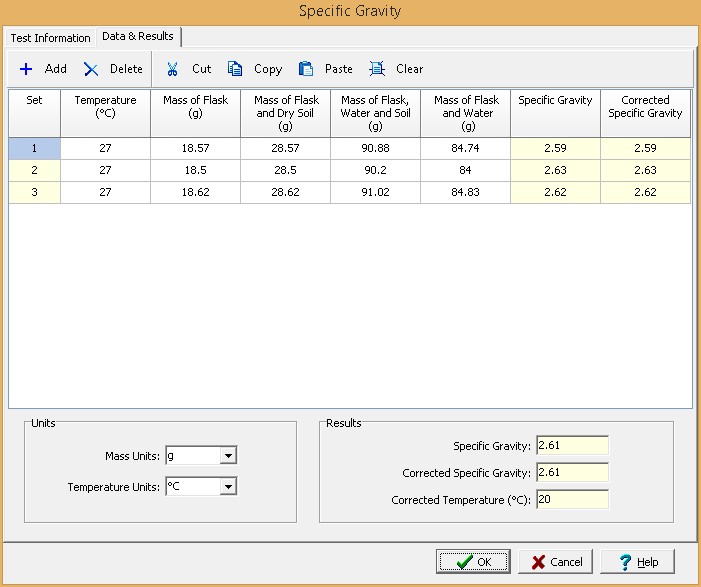Expand the Temperature Units dropdown

pos(229,487)
